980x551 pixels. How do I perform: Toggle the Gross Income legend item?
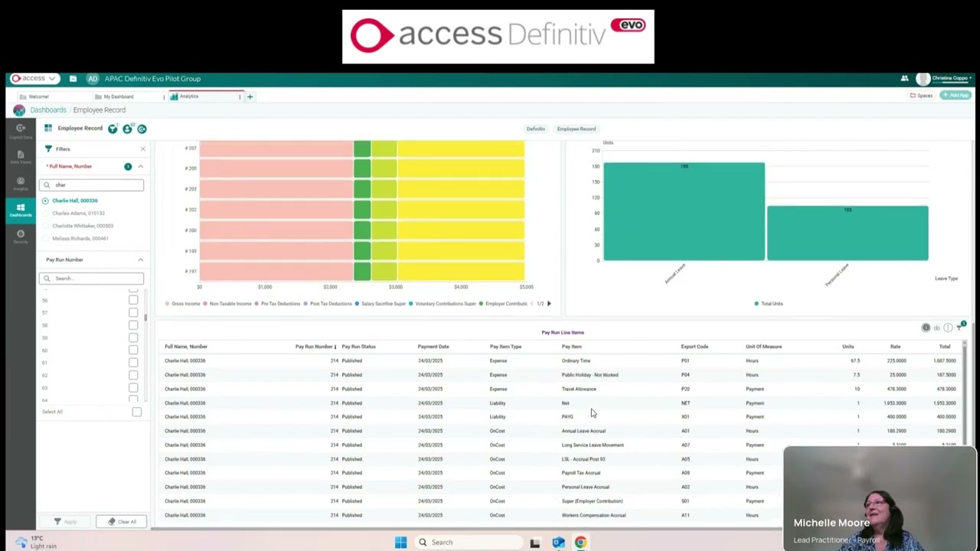(182, 304)
